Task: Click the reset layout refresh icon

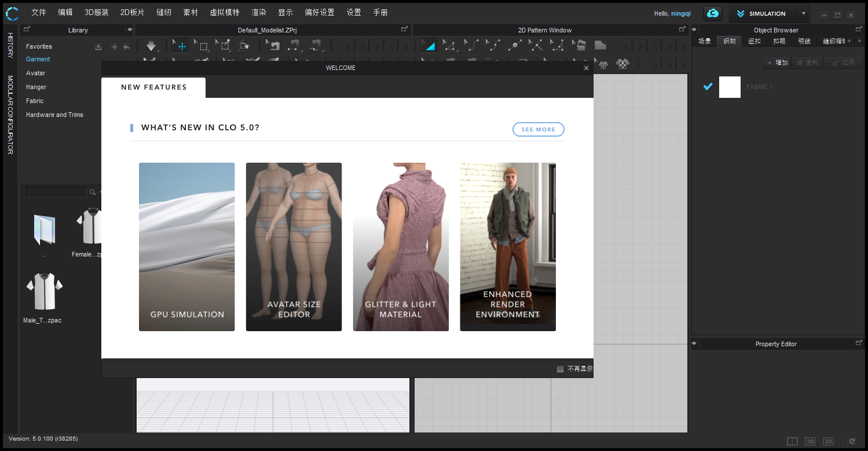Action: (852, 441)
